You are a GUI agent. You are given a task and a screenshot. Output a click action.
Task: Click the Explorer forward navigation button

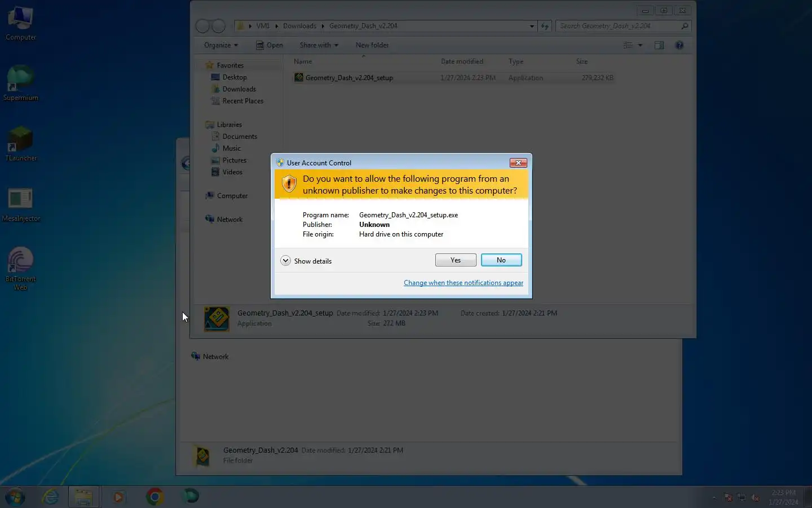coord(219,26)
